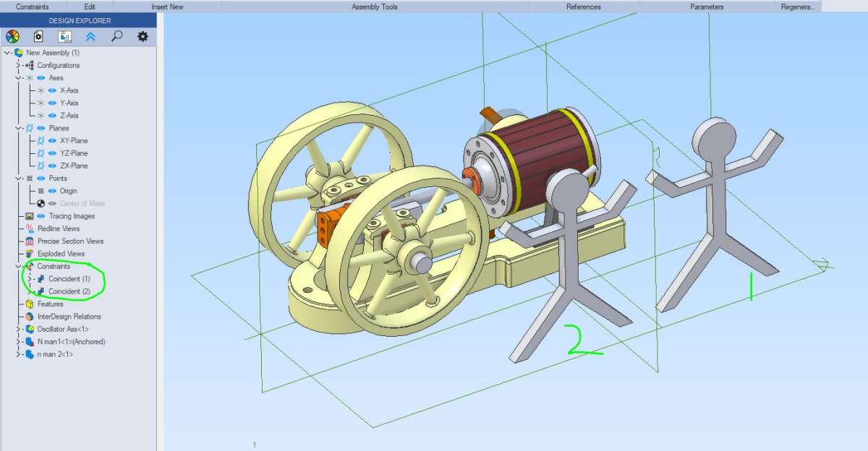Click the Coincident (2) constraint icon
This screenshot has width=868, height=451.
tap(41, 291)
